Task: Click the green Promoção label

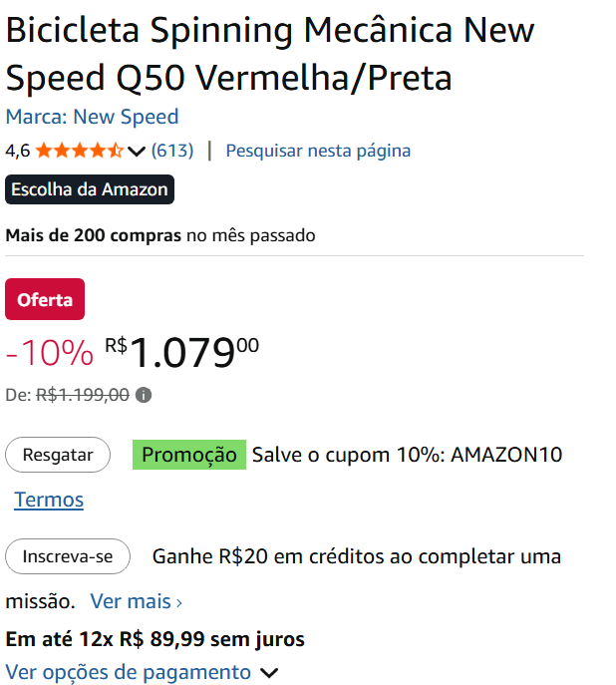Action: pos(189,455)
